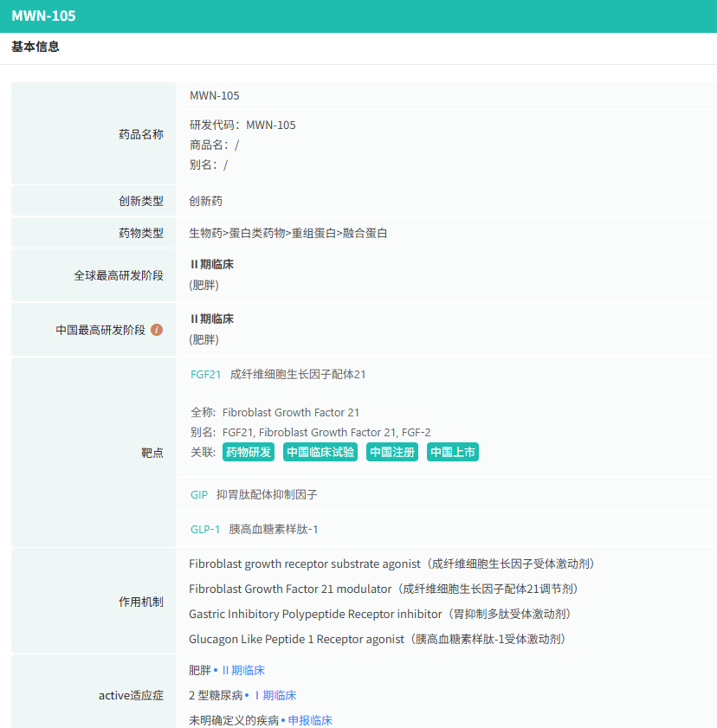The width and height of the screenshot is (717, 728).
Task: Click the 靶点 row label
Action: point(152,453)
